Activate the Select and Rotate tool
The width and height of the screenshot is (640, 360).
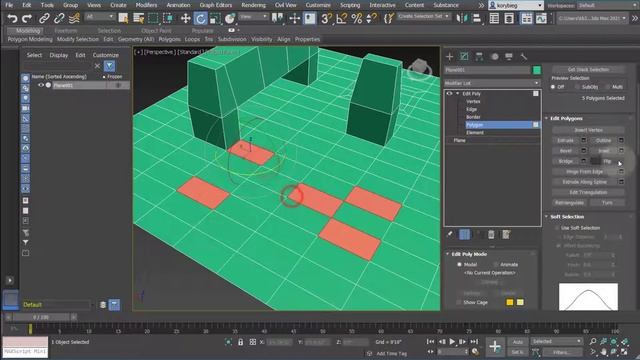[200, 18]
